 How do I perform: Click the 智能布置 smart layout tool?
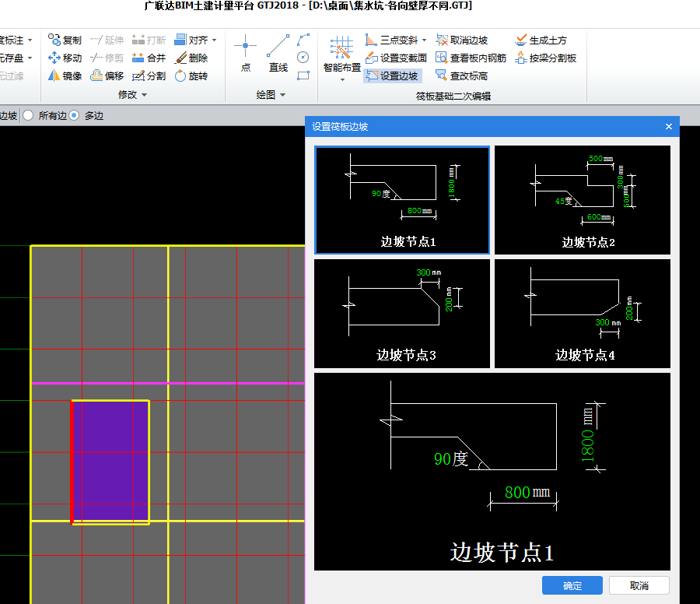[x=342, y=54]
